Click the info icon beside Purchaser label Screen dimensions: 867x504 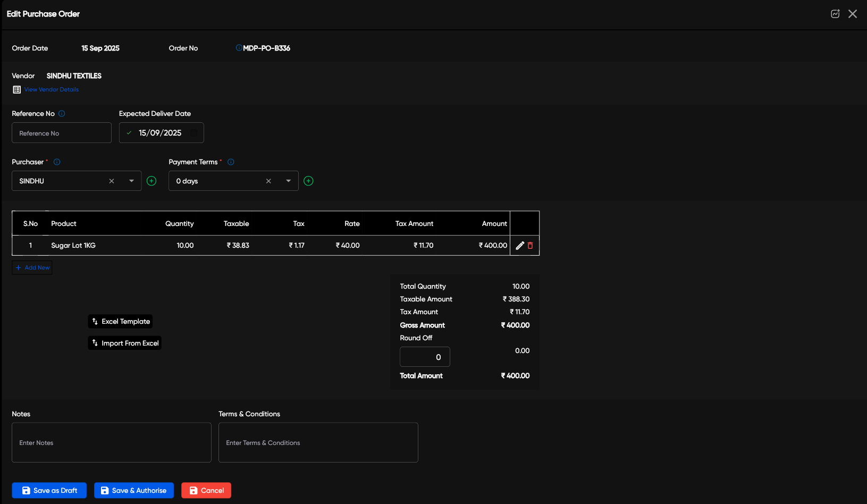tap(57, 162)
